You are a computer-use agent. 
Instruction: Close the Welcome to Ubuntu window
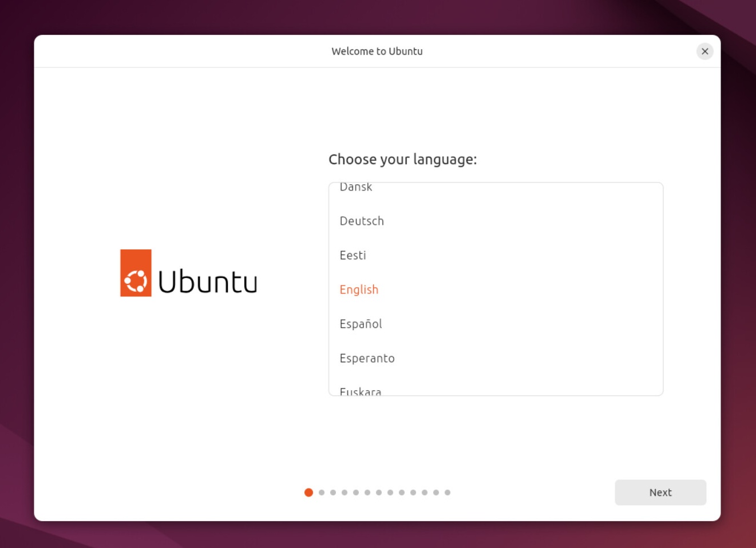(704, 51)
